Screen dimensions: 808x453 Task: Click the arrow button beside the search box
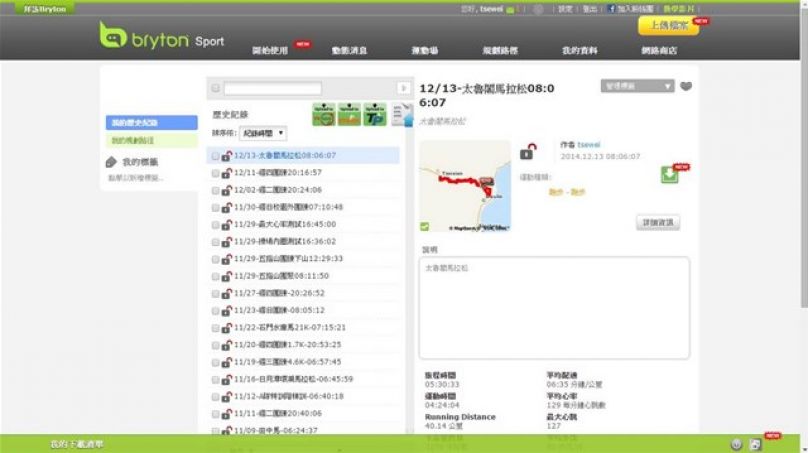[404, 89]
